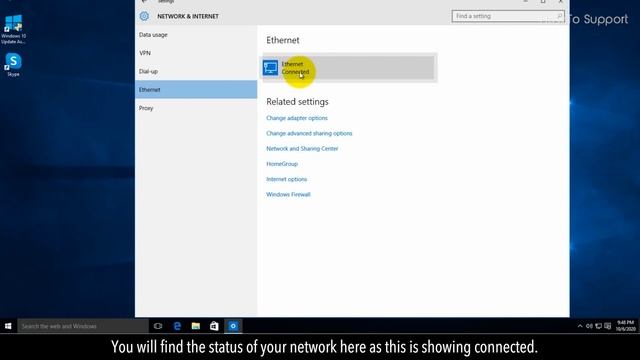Open the Ethernet Connected network entry
640x360 pixels.
(x=350, y=68)
